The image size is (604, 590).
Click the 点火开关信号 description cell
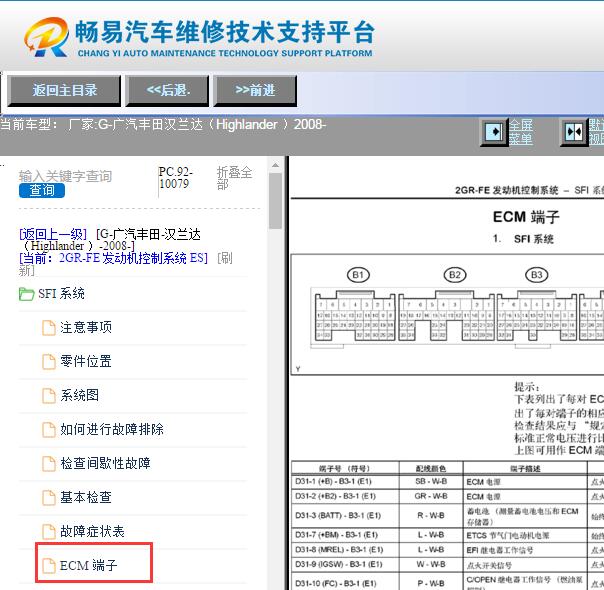click(x=525, y=565)
